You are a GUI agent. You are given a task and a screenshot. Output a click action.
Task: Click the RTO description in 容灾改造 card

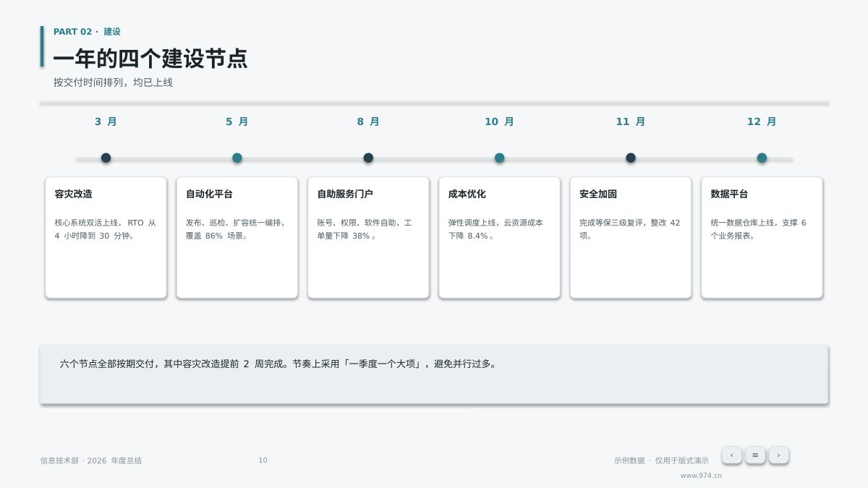[x=106, y=229]
